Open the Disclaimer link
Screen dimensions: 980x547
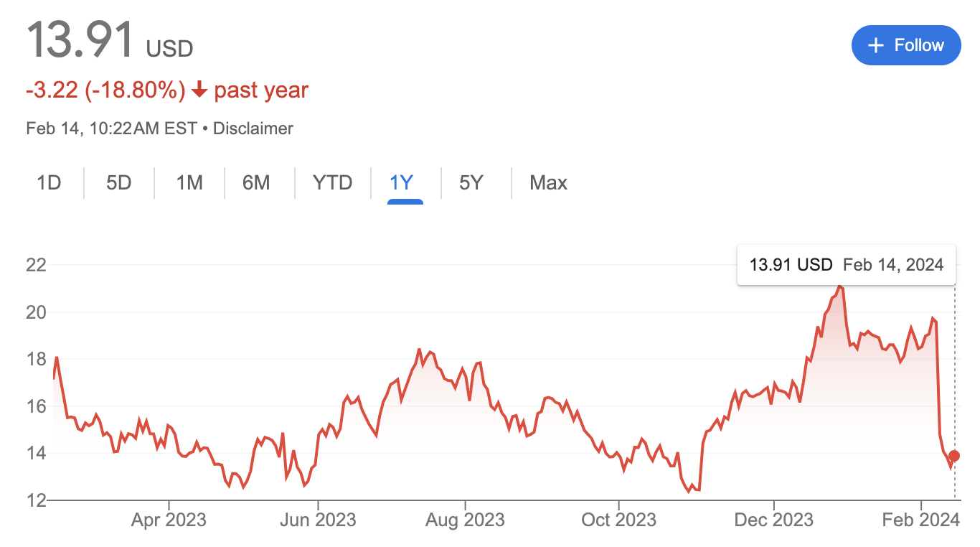[x=253, y=128]
